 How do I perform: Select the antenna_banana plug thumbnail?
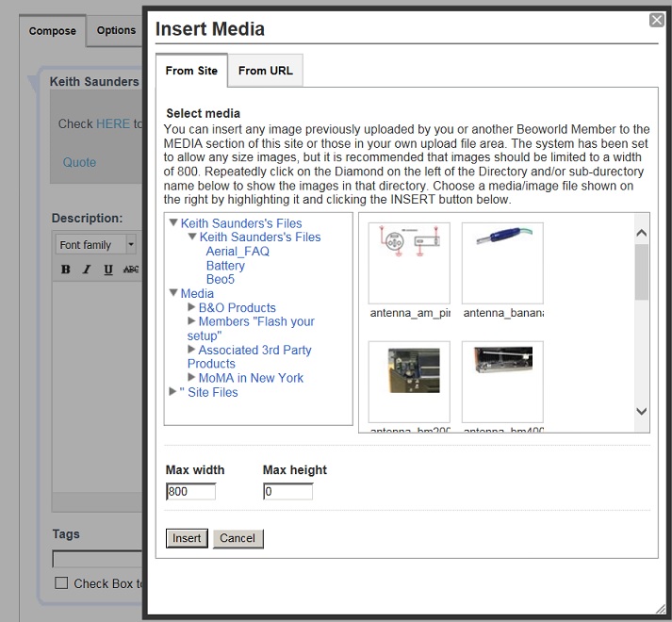point(502,263)
